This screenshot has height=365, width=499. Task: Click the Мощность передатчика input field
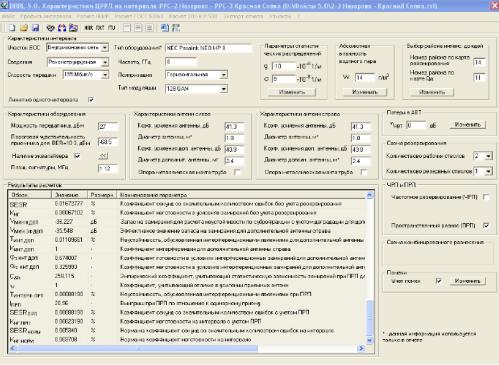(x=108, y=127)
